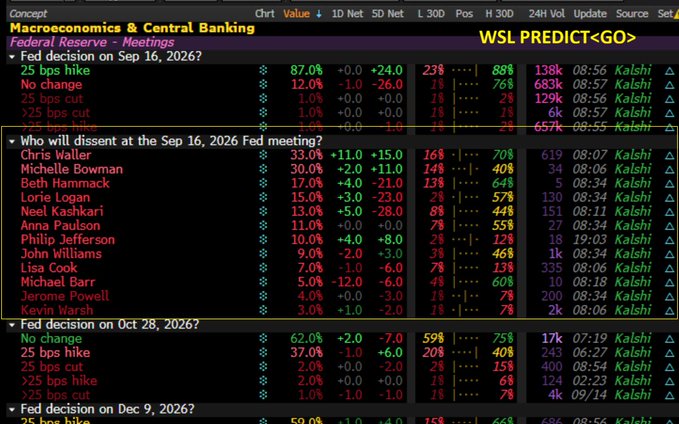Sort by the 1D Net column header
Screen dimensions: 679x424
coord(347,14)
